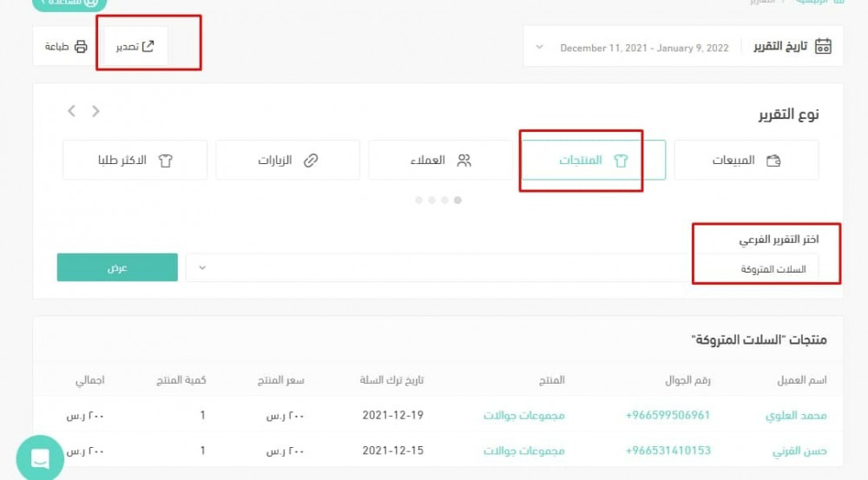
Task: Open product مجموعات جوالات in first row
Action: (523, 415)
